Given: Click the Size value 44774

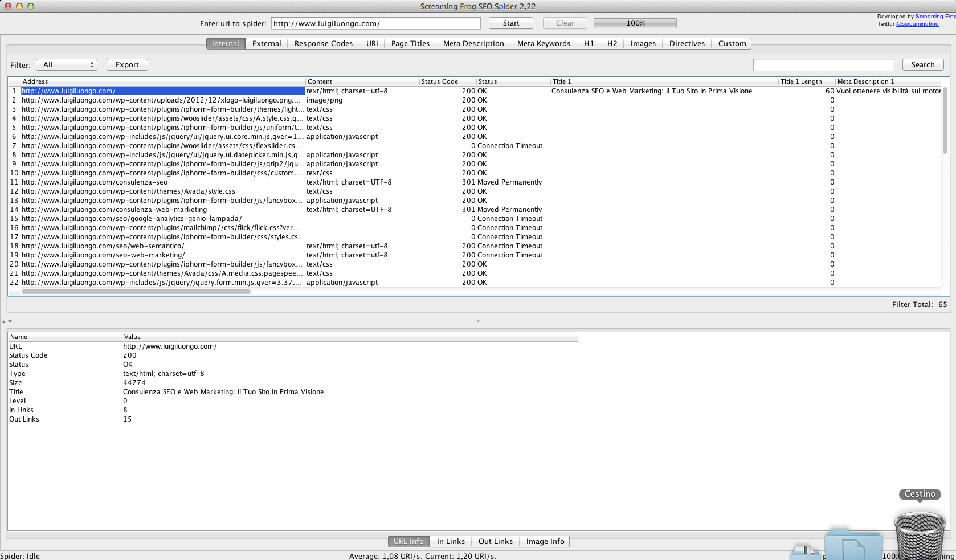Looking at the screenshot, I should pos(134,383).
